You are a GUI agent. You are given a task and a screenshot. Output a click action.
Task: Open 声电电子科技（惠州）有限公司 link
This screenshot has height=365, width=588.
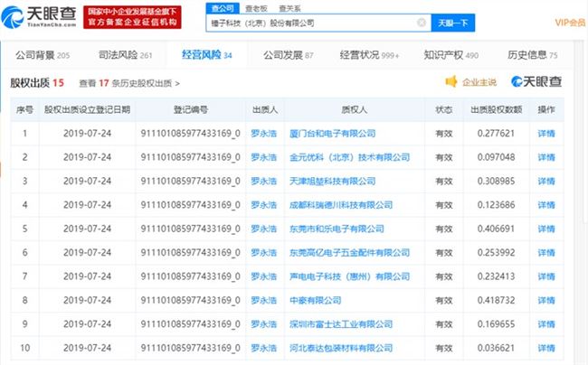click(349, 276)
